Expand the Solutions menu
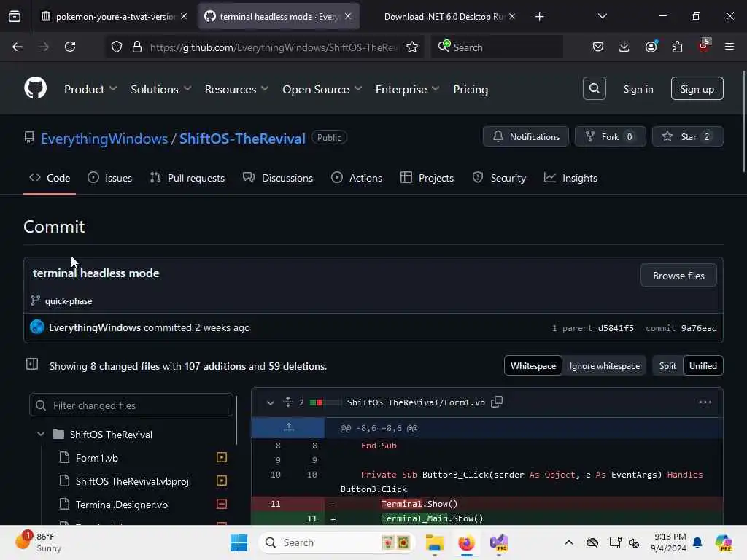The image size is (747, 560). pos(161,89)
